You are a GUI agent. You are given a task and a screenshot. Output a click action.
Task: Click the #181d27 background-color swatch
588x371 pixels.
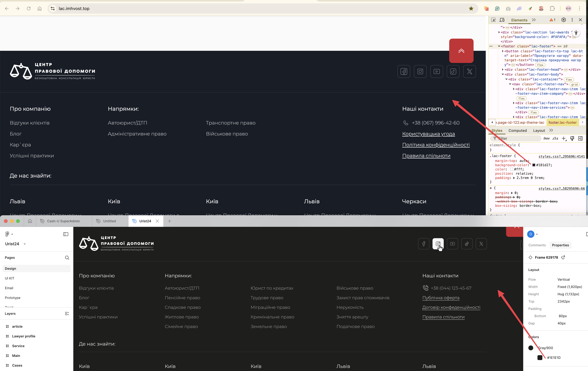[x=534, y=165]
